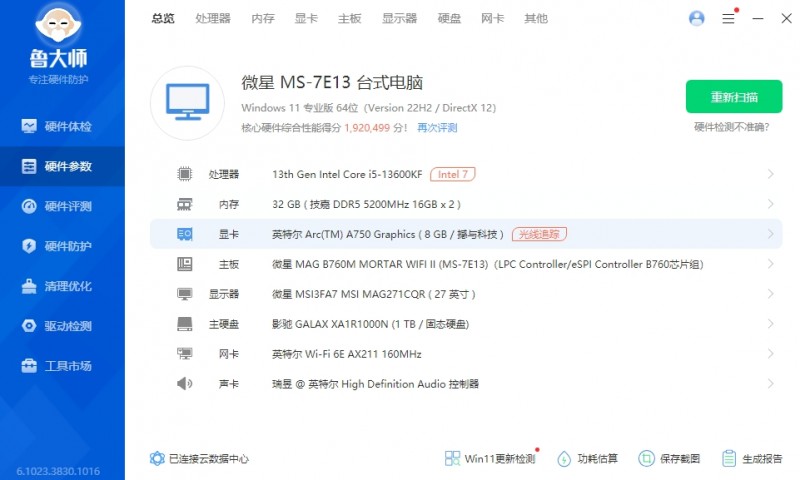
Task: Switch to the 处理器 tab
Action: (x=213, y=19)
